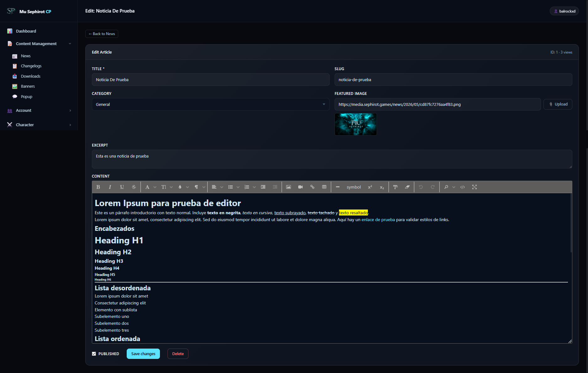Toggle underline formatting in the editor toolbar

click(122, 187)
